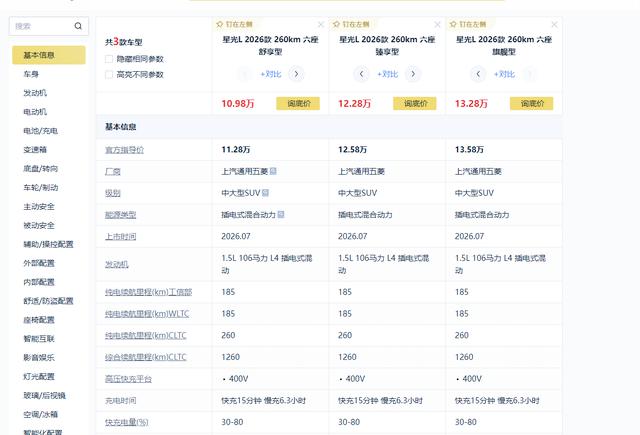The height and width of the screenshot is (435, 640).
Task: Click the 13.58万 guide price value
Action: click(469, 149)
